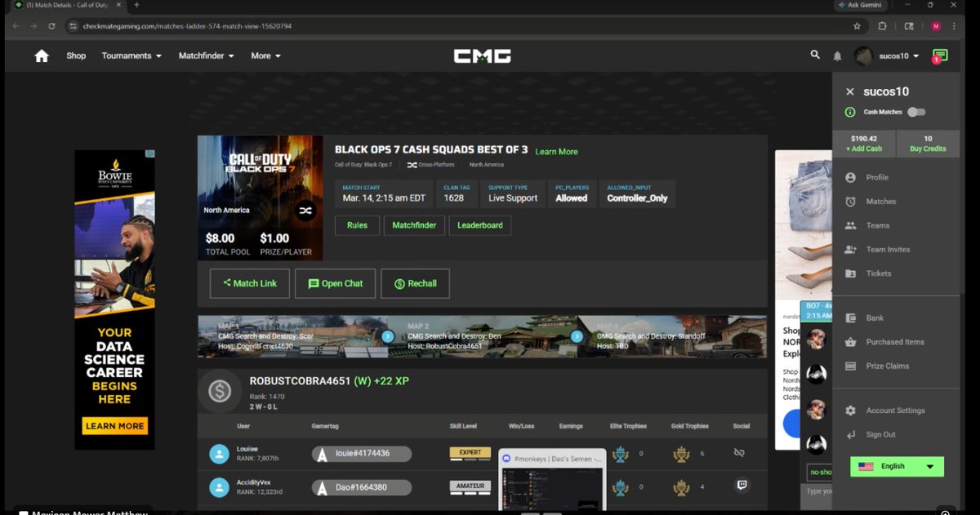Click the Rechall button
The image size is (980, 515).
tap(415, 283)
